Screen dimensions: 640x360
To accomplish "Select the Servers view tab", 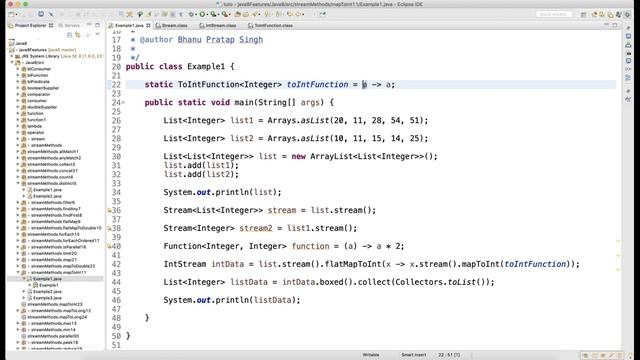I will (x=69, y=25).
